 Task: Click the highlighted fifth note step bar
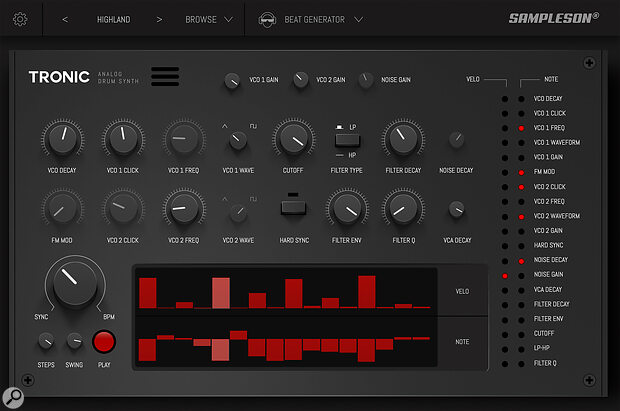(220, 349)
